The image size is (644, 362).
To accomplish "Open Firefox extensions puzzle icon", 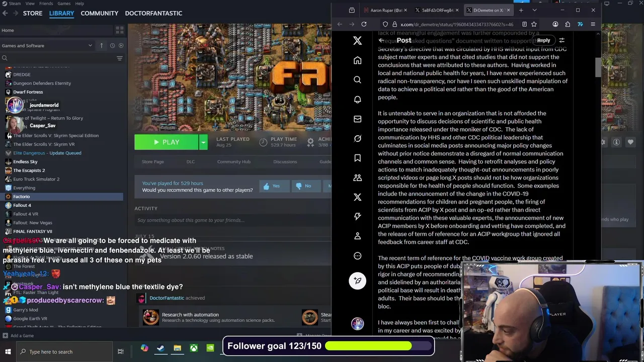I will 568,24.
